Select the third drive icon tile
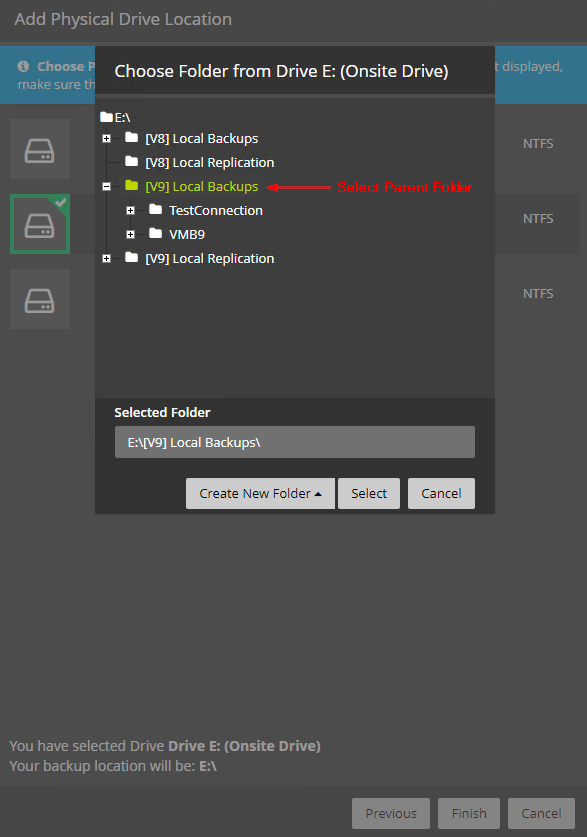 (40, 299)
